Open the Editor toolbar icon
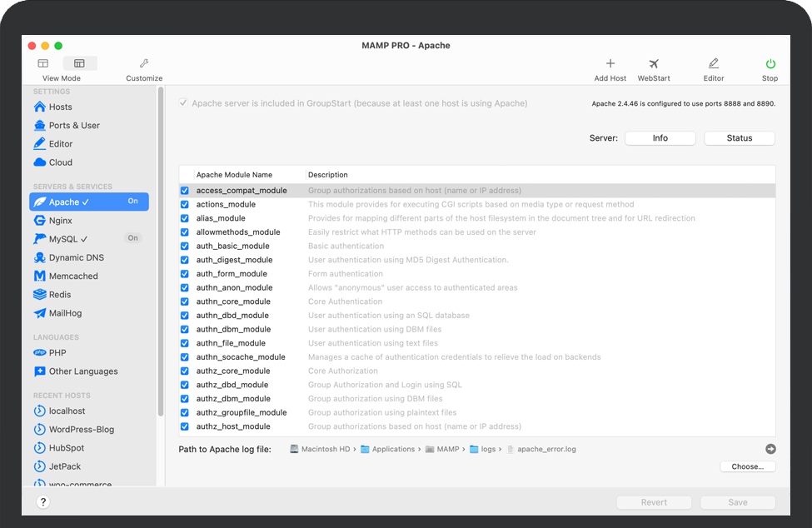812x528 pixels. click(713, 64)
